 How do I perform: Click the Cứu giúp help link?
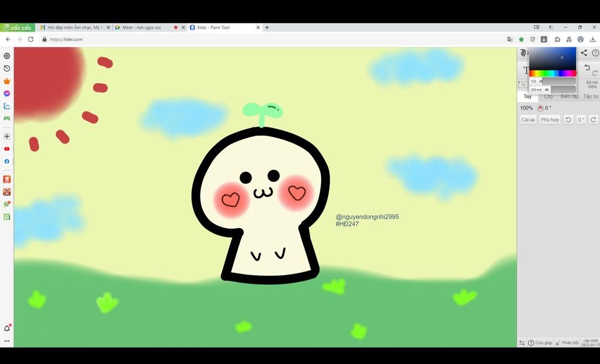[540, 342]
